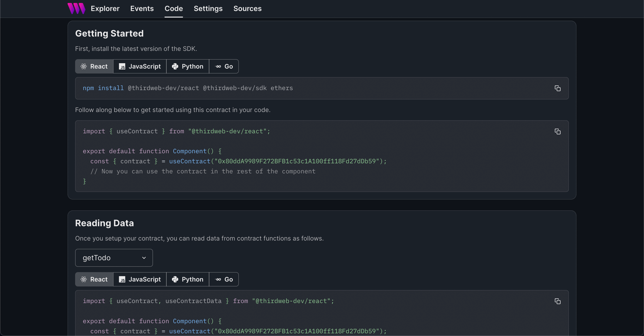Viewport: 644px width, 336px height.
Task: Open the Explorer section
Action: coord(105,9)
